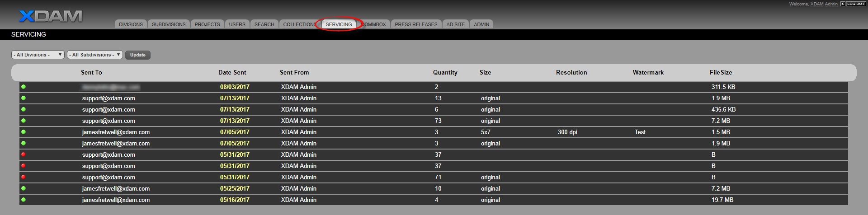Screen dimensions: 868x215
Task: Open the All Divisions dropdown
Action: coord(38,55)
